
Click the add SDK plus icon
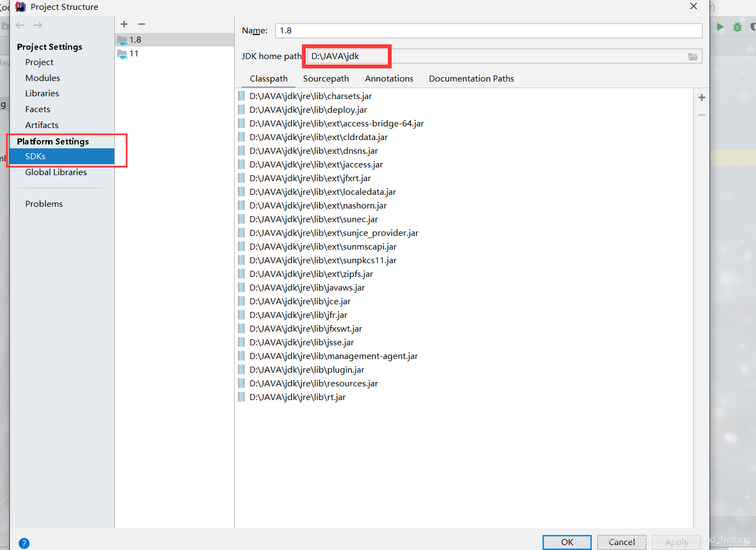coord(124,24)
